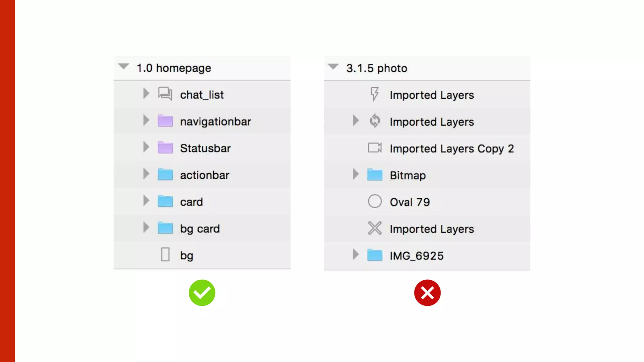
Task: Select the bg card layer
Action: [x=200, y=229]
